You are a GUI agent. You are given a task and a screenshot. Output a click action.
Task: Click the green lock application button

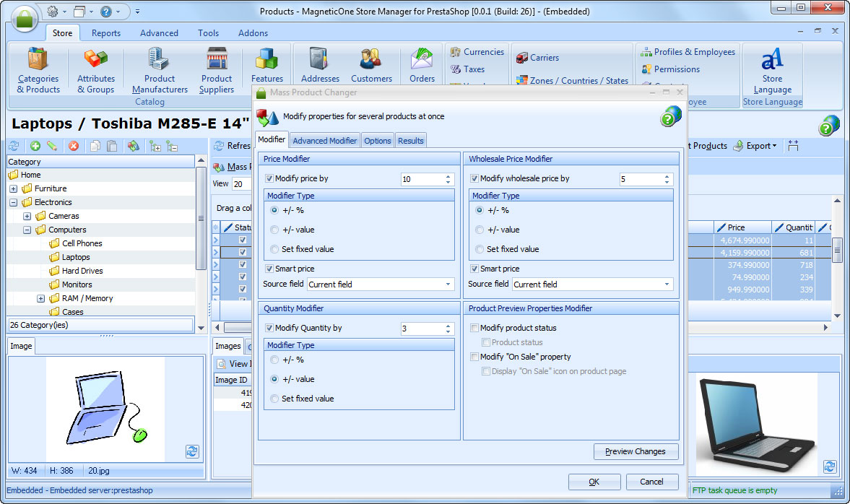(24, 18)
